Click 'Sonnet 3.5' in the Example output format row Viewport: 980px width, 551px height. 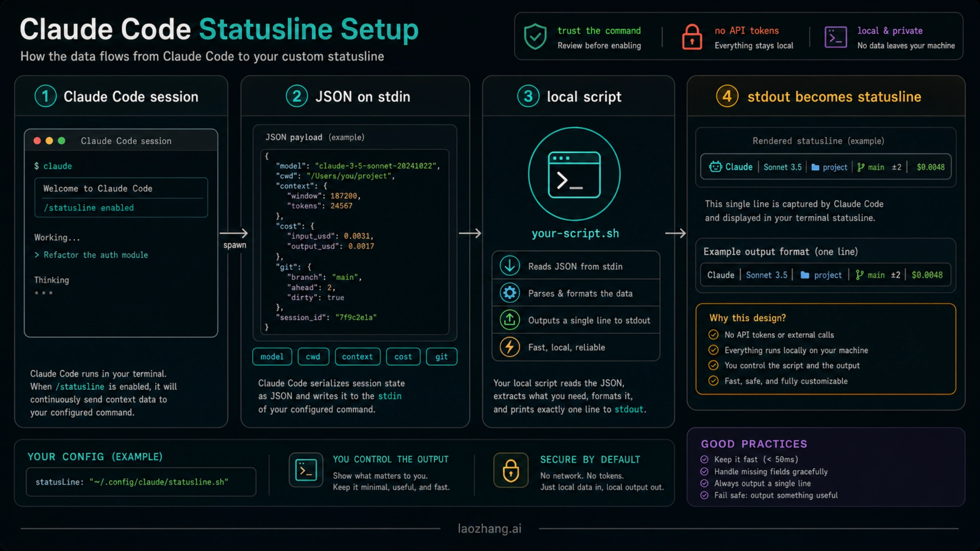tap(766, 275)
